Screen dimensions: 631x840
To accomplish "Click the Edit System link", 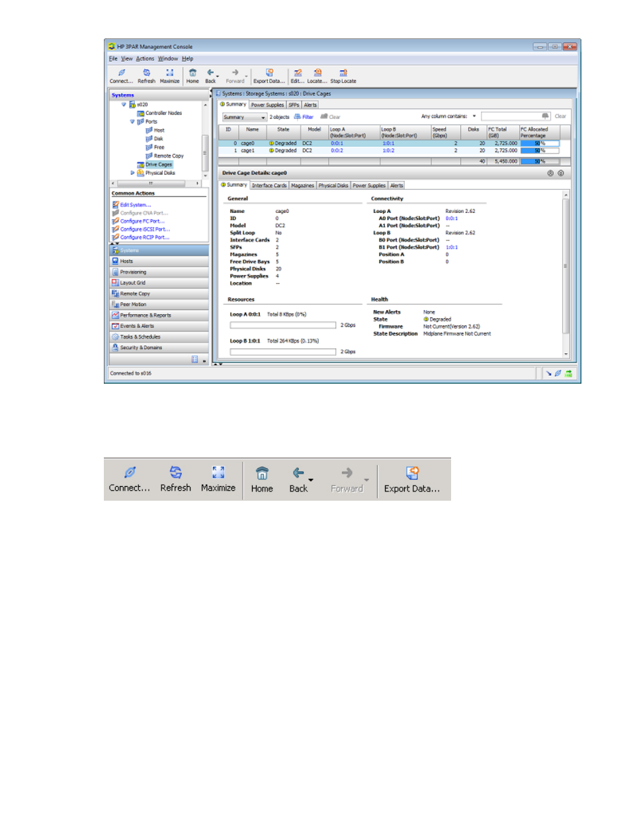I will tap(136, 205).
